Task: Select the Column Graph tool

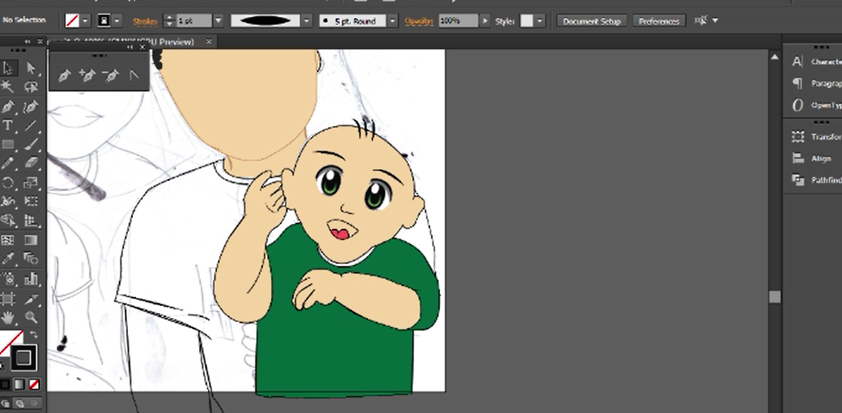Action: 31,278
